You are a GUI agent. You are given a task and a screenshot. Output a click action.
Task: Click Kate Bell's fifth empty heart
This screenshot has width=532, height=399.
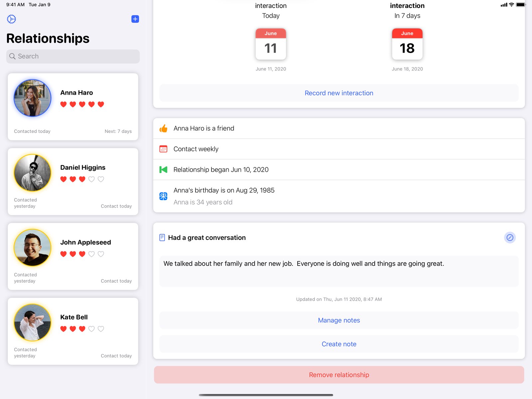[101, 329]
